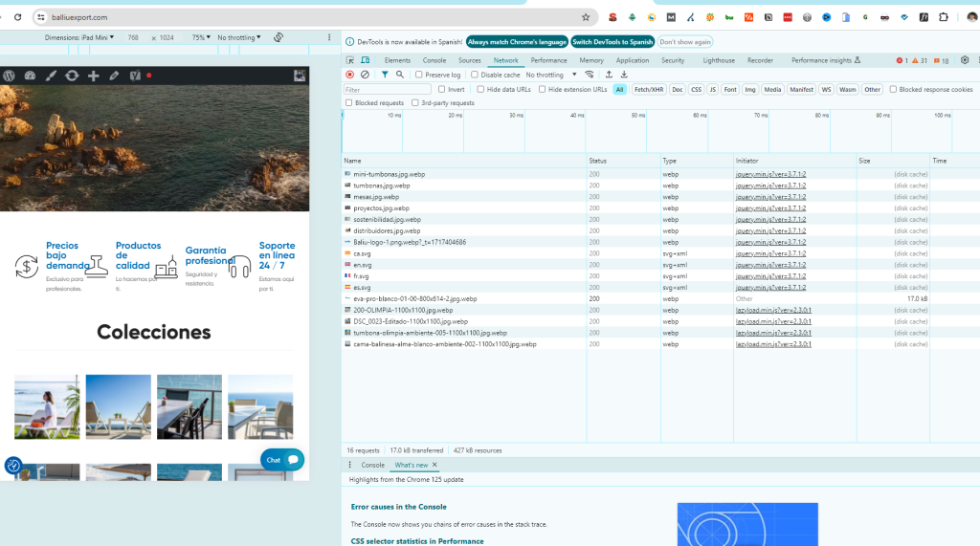Viewport: 980px width, 546px height.
Task: Click the rotate device icon
Action: [x=278, y=37]
